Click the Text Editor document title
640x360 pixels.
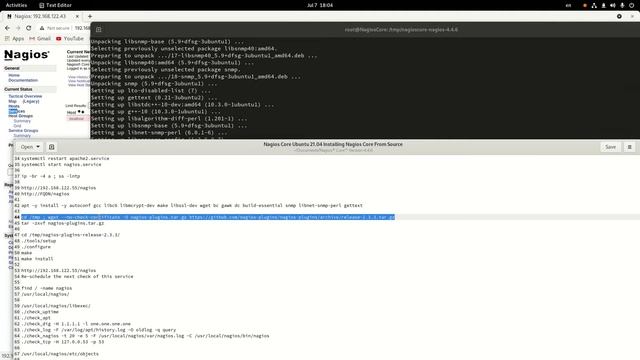[x=333, y=144]
